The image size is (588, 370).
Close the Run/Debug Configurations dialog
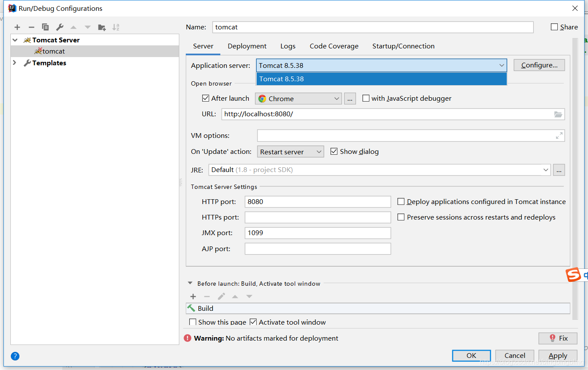[575, 8]
